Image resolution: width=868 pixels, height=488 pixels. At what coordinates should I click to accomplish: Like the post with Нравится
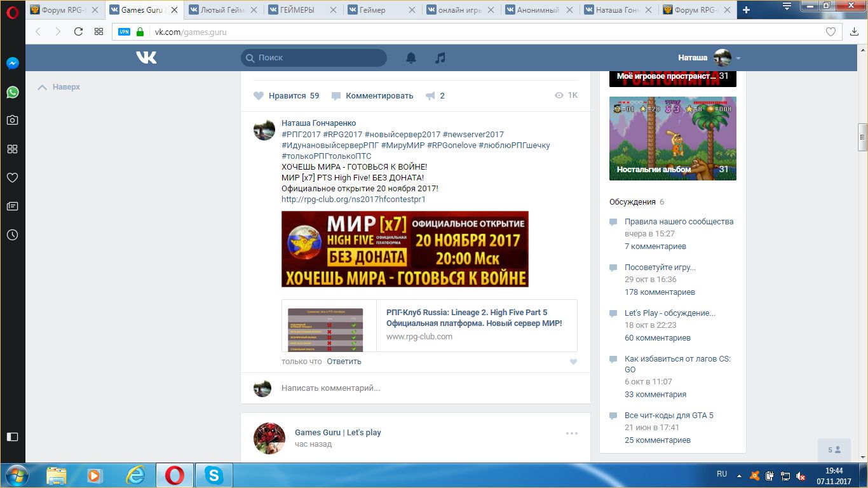pos(287,96)
